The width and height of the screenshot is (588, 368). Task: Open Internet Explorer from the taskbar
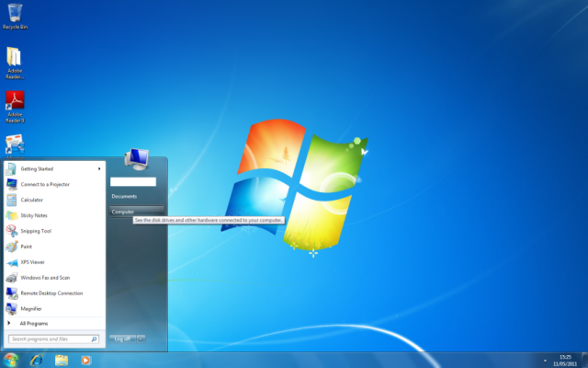coord(37,361)
